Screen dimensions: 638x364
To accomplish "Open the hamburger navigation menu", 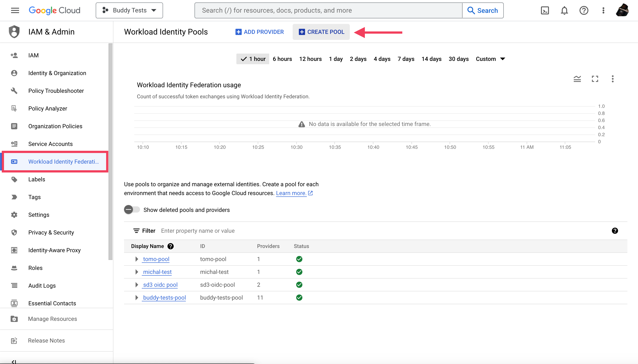I will (x=15, y=10).
